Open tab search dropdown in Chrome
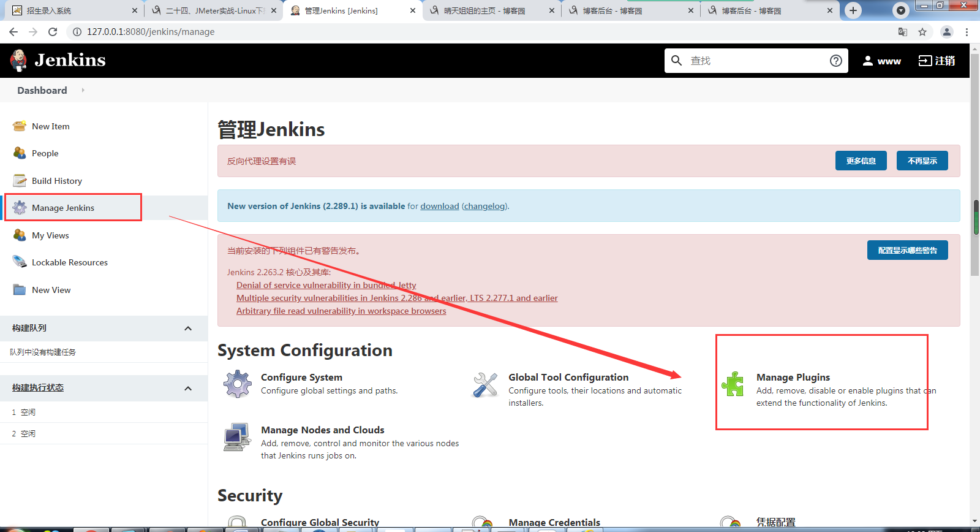The width and height of the screenshot is (980, 532). click(900, 10)
